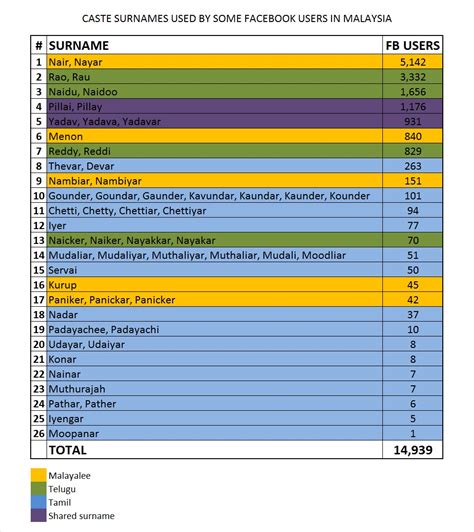This screenshot has width=474, height=532.
Task: Click the 'FB USERS' column header
Action: [x=413, y=45]
